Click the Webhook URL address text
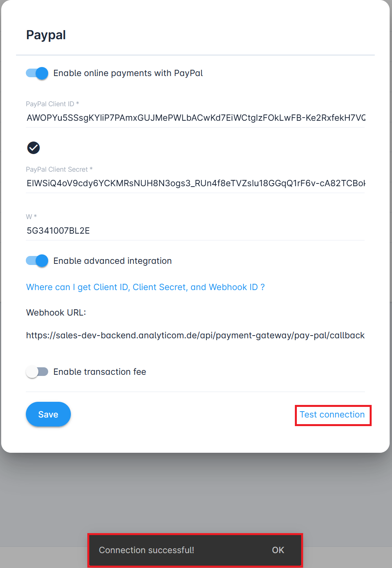The image size is (392, 568). pos(195,336)
